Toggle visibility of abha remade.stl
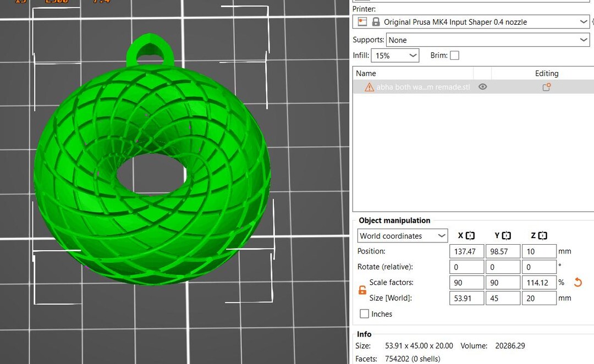Screen dimensions: 594x364 [482, 86]
